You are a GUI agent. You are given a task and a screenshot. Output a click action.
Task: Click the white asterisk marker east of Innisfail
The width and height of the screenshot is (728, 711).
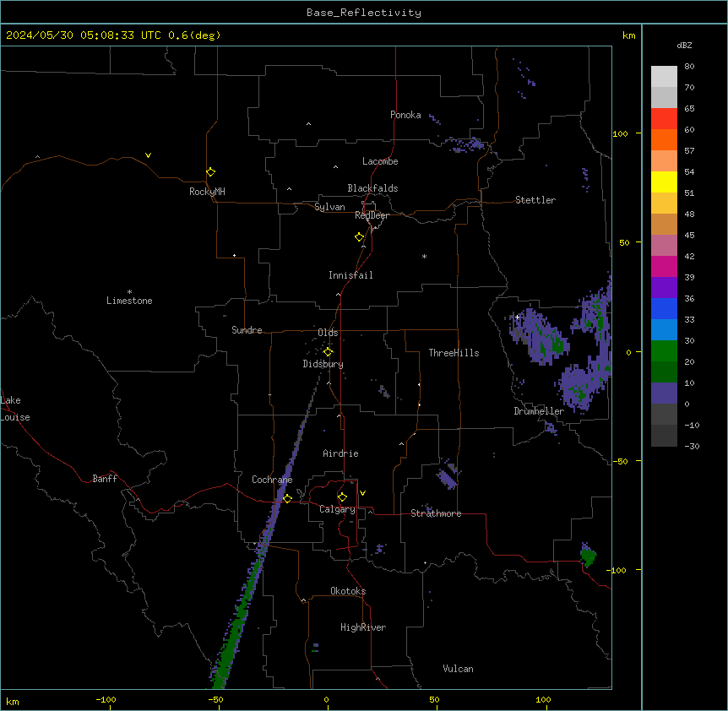click(x=424, y=256)
